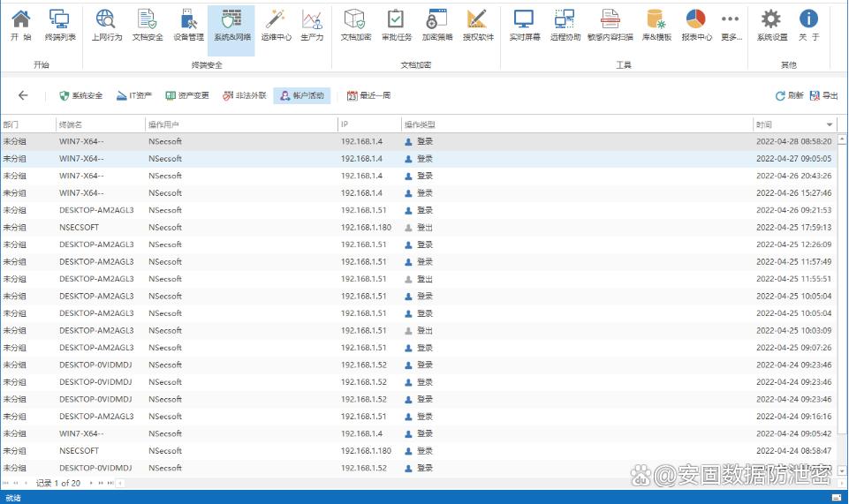This screenshot has height=504, width=849.
Task: Open 敏感内容扫描 scanner tool
Action: click(x=610, y=25)
